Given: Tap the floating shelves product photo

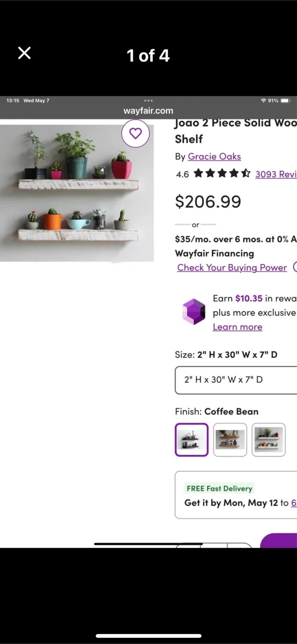Looking at the screenshot, I should [x=77, y=193].
